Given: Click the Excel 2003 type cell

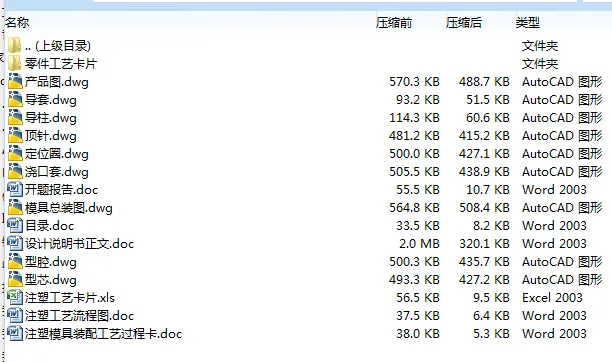Looking at the screenshot, I should (x=552, y=298).
